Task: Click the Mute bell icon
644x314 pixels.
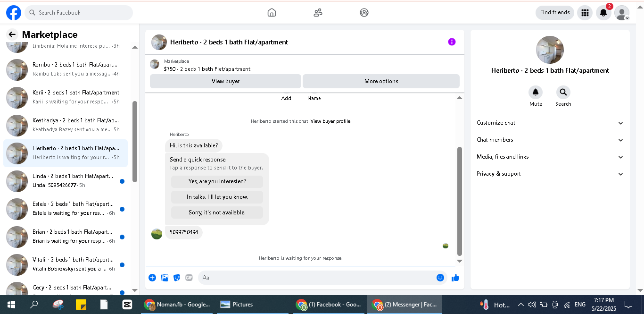Action: tap(536, 92)
